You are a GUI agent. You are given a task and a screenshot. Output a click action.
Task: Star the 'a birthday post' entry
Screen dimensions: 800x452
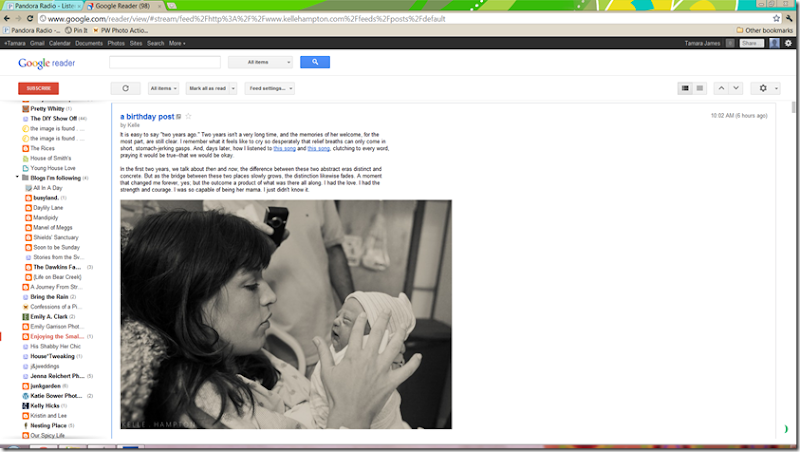pyautogui.click(x=188, y=116)
